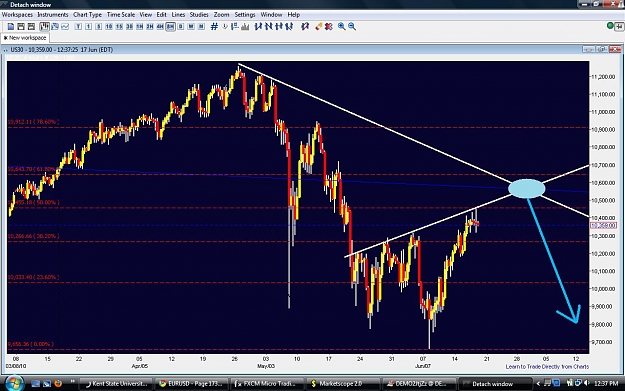Click the 9,656.36 (0.00%) Fibonacci label

tap(31, 344)
